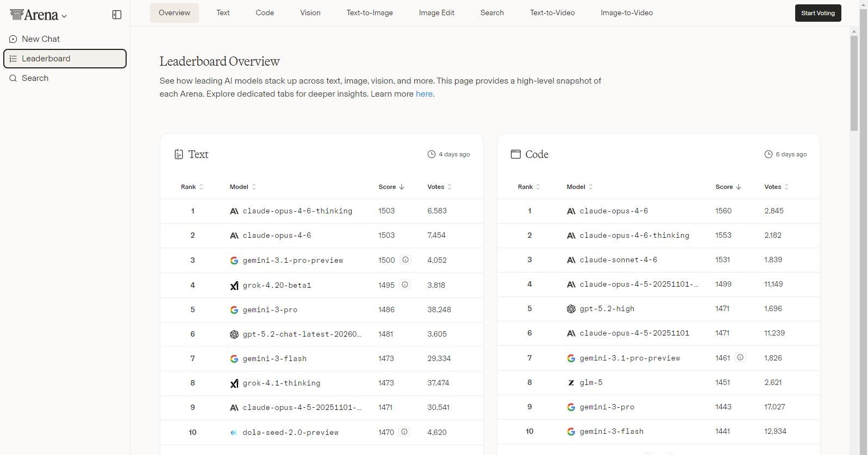Sort Text table by Model
The width and height of the screenshot is (868, 455).
pyautogui.click(x=242, y=187)
